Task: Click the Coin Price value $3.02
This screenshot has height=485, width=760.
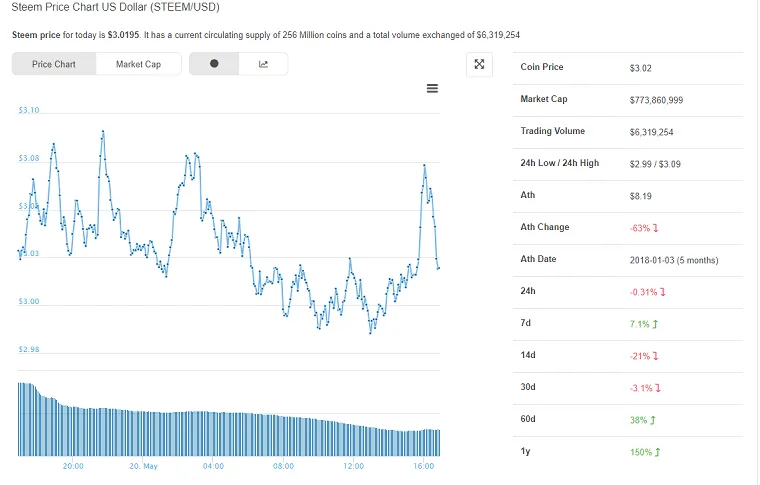Action: 640,68
